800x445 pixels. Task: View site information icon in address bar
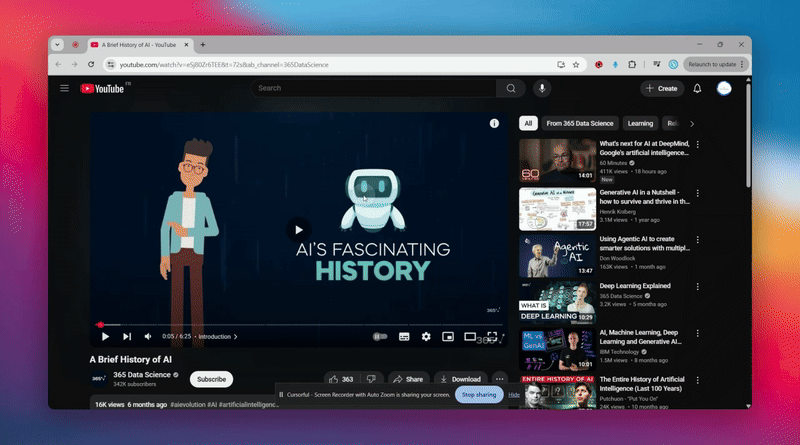tap(111, 65)
